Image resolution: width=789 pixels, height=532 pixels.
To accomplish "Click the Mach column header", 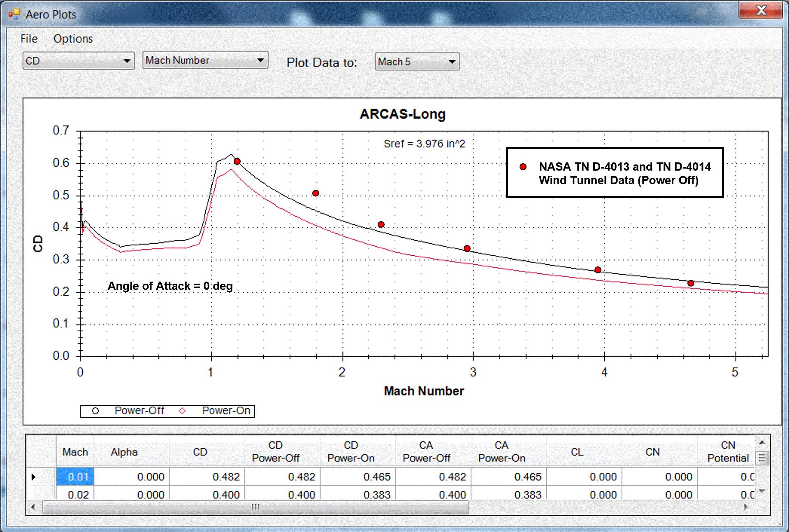I will (75, 452).
